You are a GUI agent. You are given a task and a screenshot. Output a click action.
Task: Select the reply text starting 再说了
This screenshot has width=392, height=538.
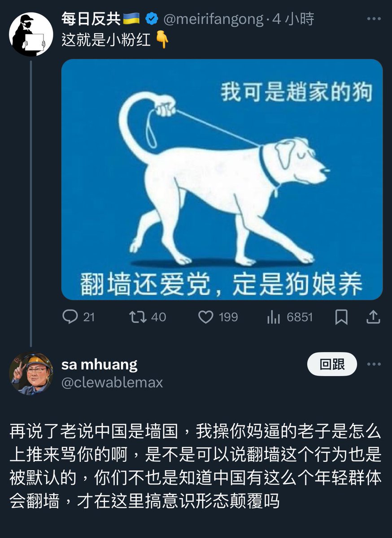(195, 466)
